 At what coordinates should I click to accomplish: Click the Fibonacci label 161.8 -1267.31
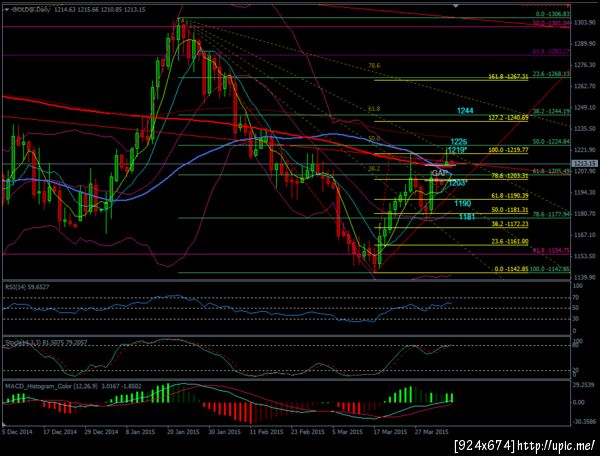508,77
